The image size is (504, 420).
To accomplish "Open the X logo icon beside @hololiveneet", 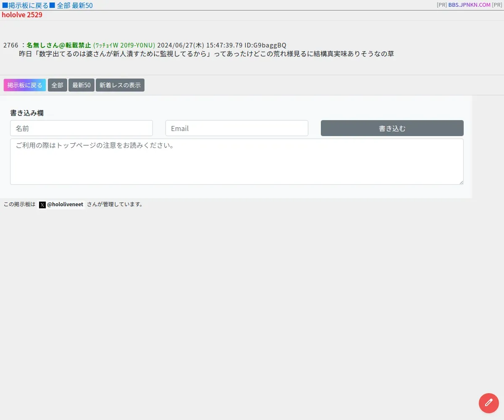I will [x=42, y=205].
